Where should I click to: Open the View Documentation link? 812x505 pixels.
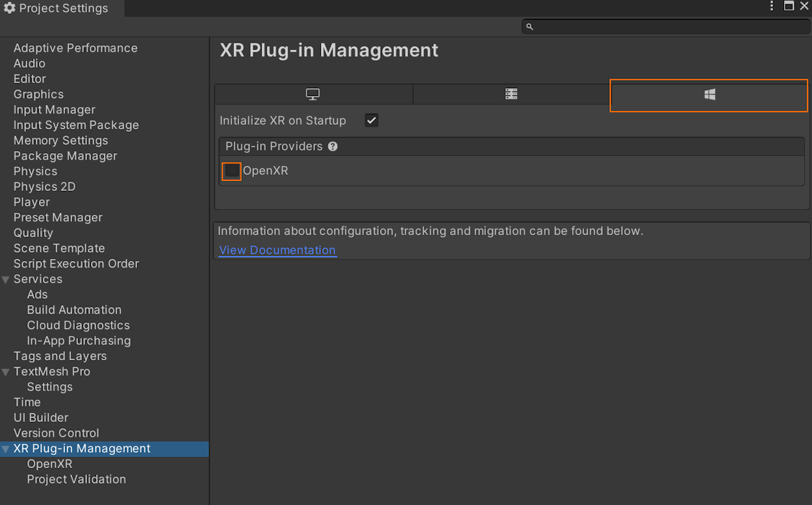click(x=277, y=251)
